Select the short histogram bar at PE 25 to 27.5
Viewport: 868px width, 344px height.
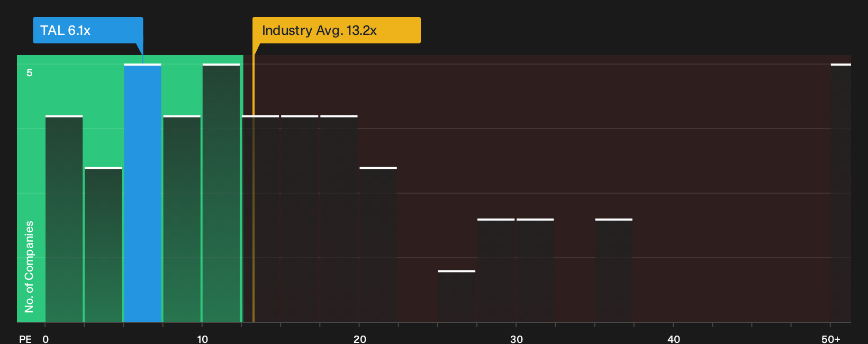pos(457,296)
